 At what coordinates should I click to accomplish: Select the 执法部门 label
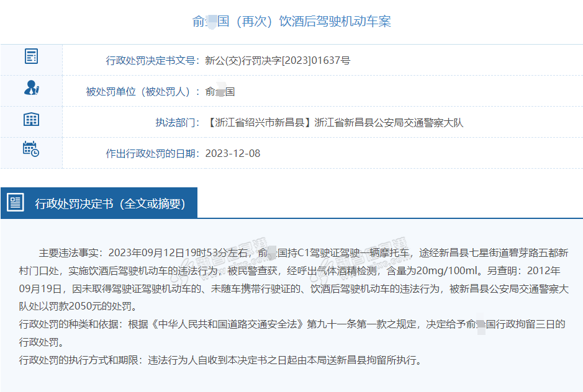tap(177, 123)
